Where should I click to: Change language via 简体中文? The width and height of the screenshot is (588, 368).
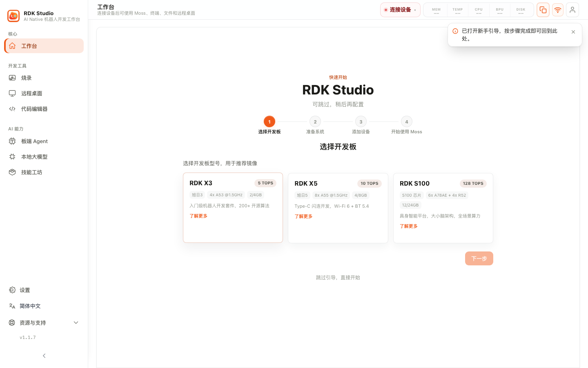tap(44, 306)
